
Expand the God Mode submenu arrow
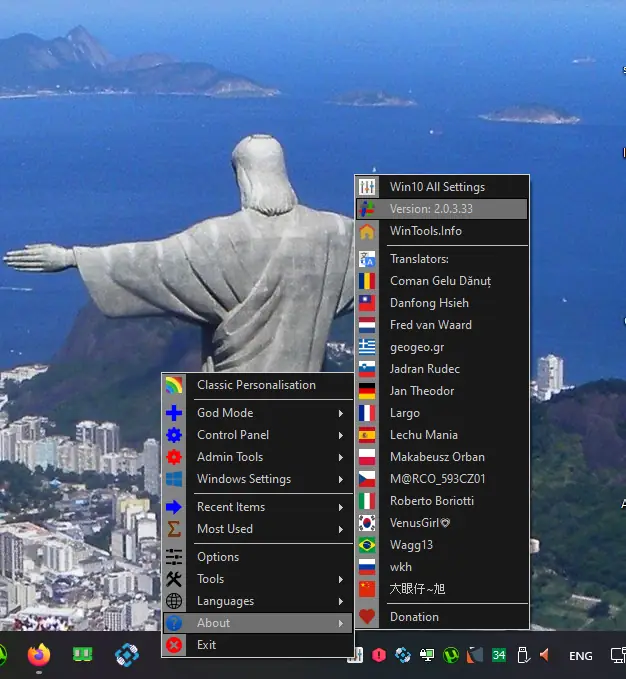click(x=341, y=413)
